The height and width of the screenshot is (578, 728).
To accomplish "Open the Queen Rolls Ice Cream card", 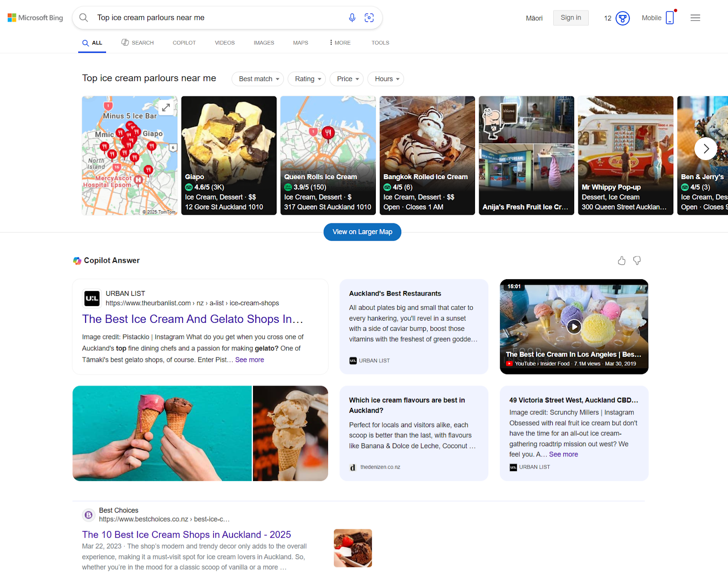I will pyautogui.click(x=328, y=156).
